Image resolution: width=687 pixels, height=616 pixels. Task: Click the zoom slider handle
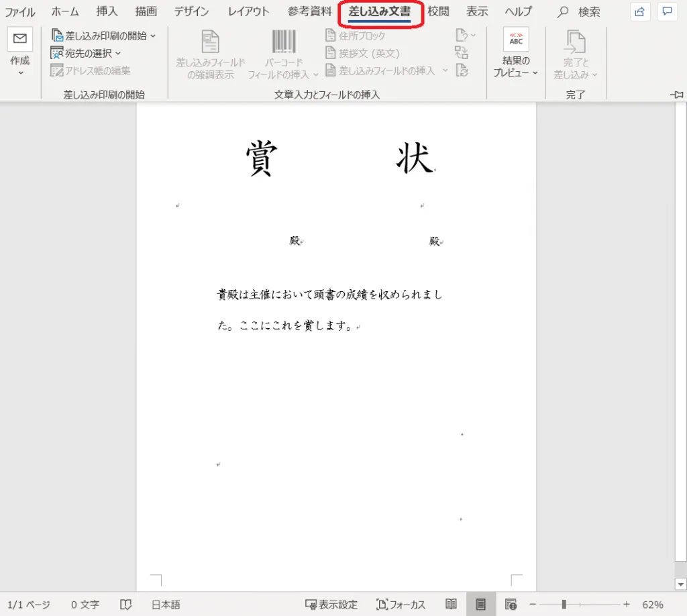(564, 605)
